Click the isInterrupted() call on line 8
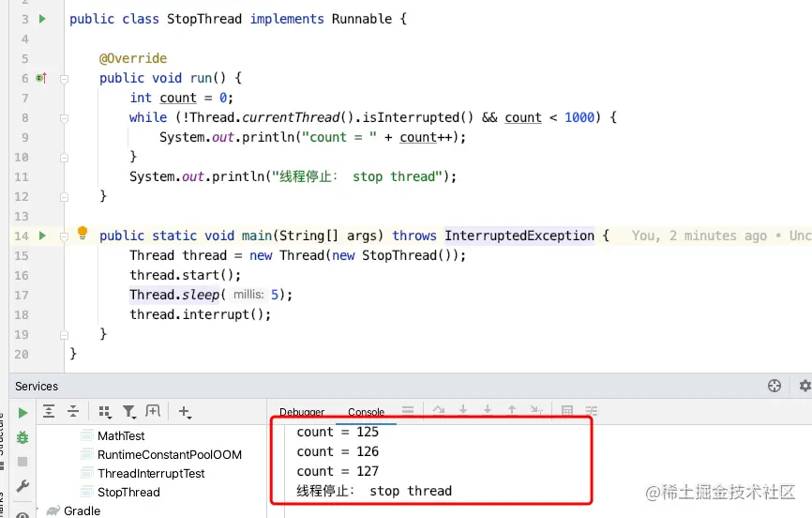 [417, 117]
